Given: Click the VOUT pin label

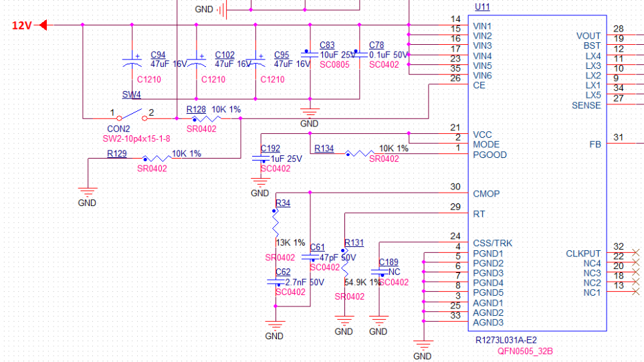Looking at the screenshot, I should pos(588,36).
